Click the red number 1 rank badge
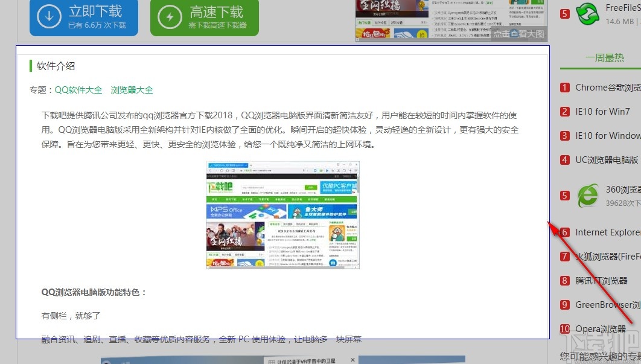Viewport: 641px width, 364px height. click(x=564, y=88)
